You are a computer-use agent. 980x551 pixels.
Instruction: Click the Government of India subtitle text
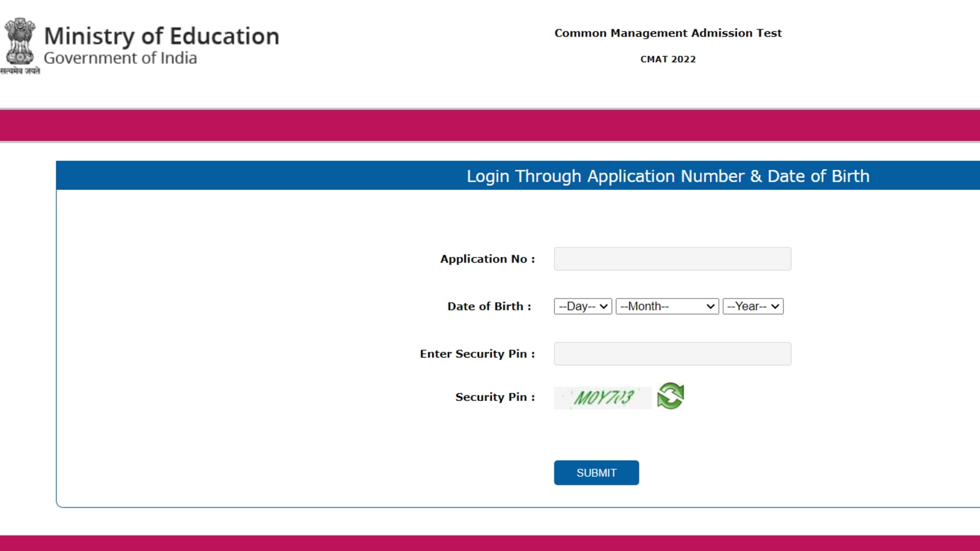pyautogui.click(x=121, y=58)
